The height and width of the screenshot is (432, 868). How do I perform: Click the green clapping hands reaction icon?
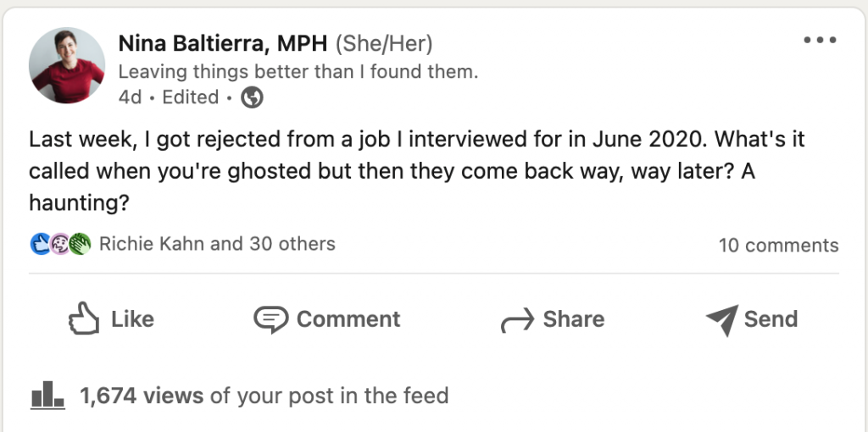80,244
